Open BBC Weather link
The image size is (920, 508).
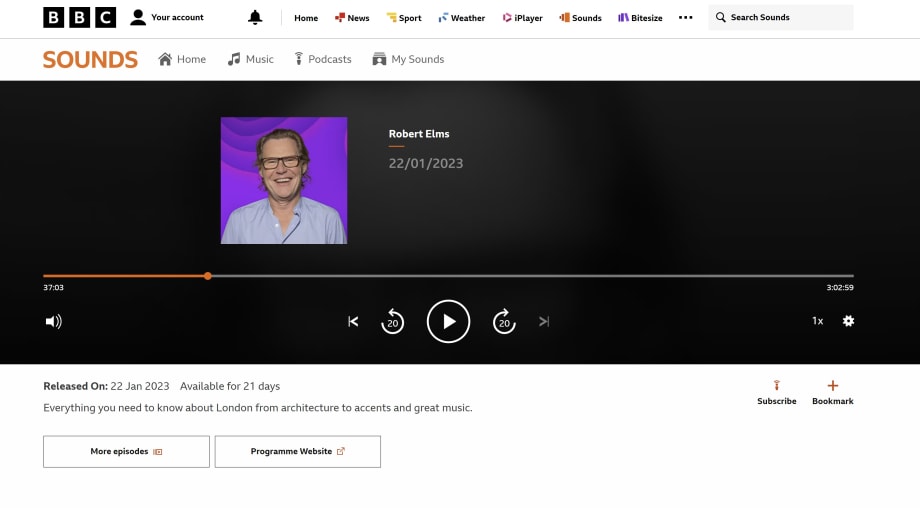(462, 18)
